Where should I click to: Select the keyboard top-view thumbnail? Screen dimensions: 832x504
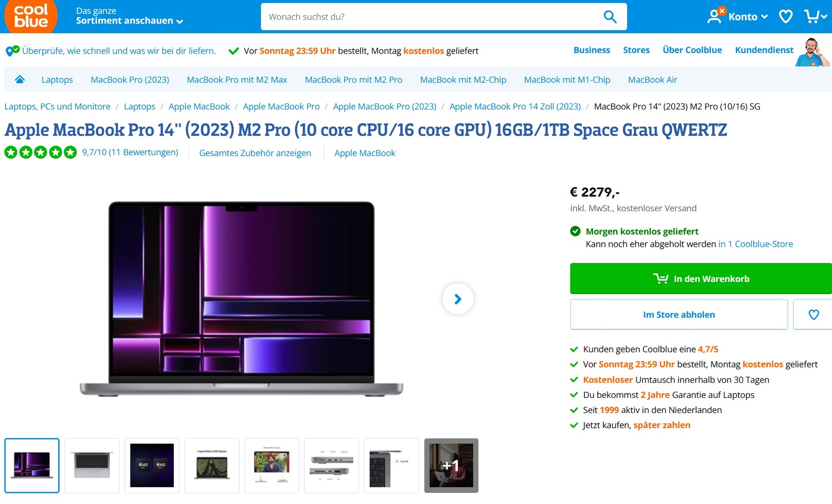[92, 465]
